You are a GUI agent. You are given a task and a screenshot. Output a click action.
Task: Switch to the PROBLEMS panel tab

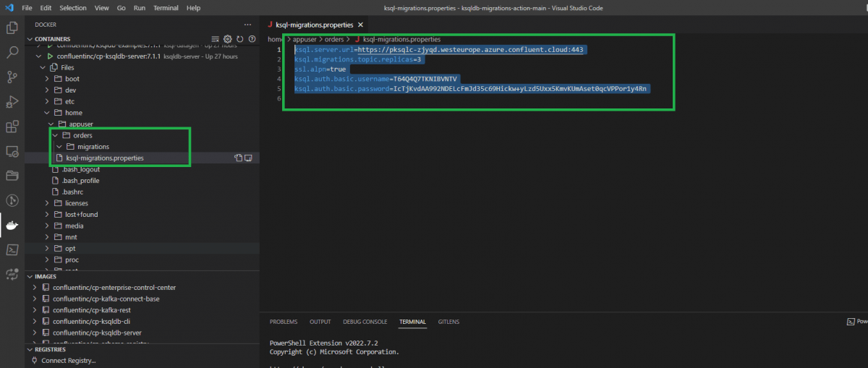coord(284,322)
